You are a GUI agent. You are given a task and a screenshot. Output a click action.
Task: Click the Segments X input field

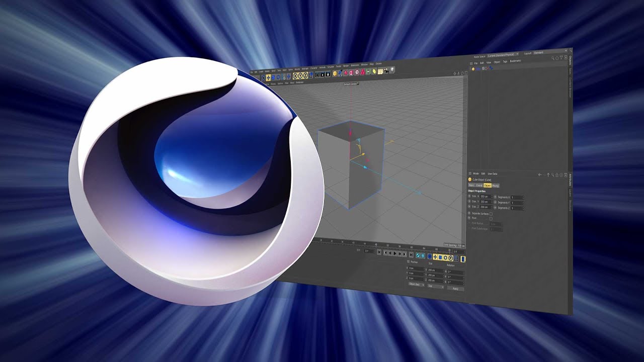pyautogui.click(x=518, y=198)
